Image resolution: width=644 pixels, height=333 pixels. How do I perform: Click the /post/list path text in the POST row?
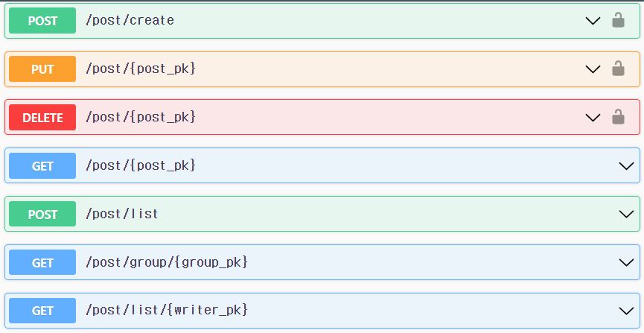point(122,214)
